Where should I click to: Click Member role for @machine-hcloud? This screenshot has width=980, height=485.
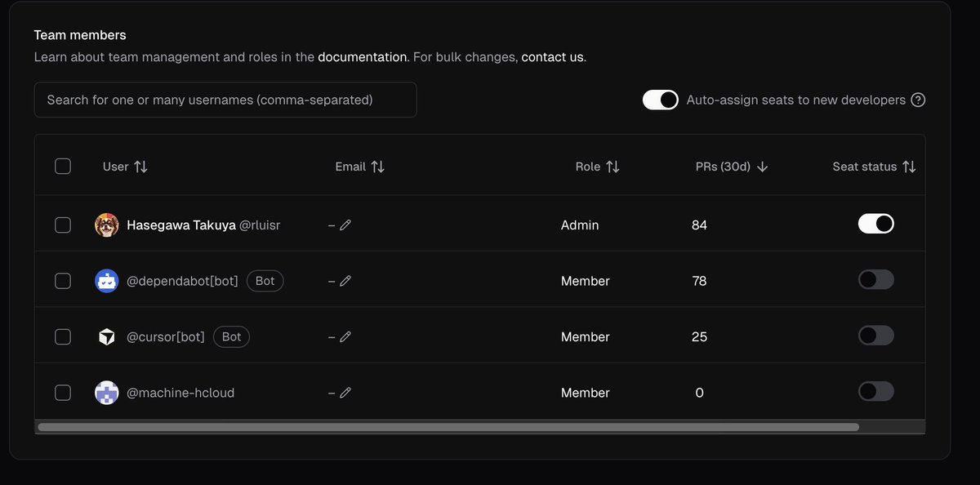click(586, 393)
